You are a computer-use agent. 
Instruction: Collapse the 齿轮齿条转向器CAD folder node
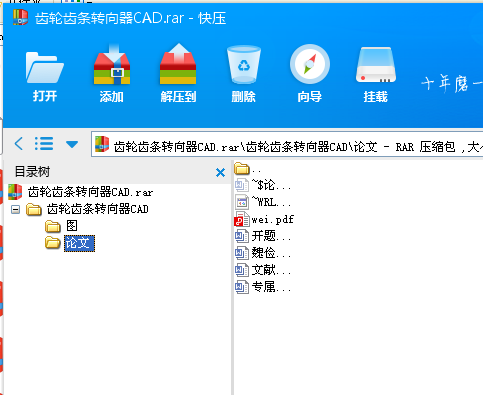click(x=15, y=209)
